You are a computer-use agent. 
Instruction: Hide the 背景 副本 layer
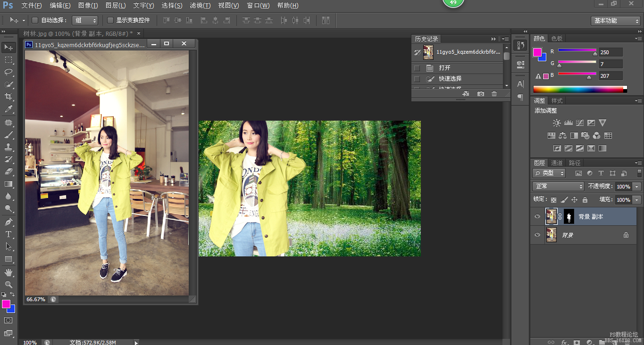[537, 216]
